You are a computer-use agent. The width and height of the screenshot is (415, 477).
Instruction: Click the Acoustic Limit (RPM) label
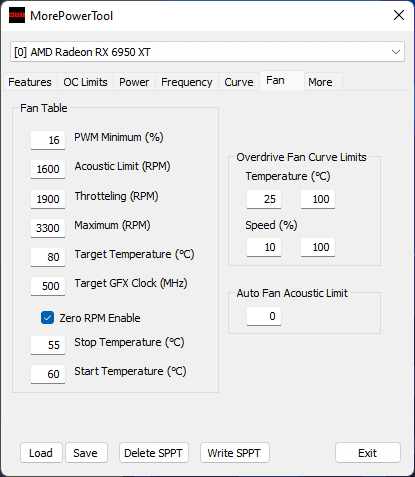122,166
